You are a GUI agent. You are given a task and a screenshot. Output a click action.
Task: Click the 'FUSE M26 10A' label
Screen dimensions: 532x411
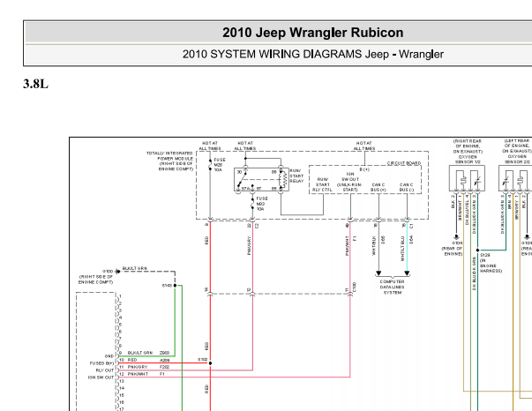219,165
